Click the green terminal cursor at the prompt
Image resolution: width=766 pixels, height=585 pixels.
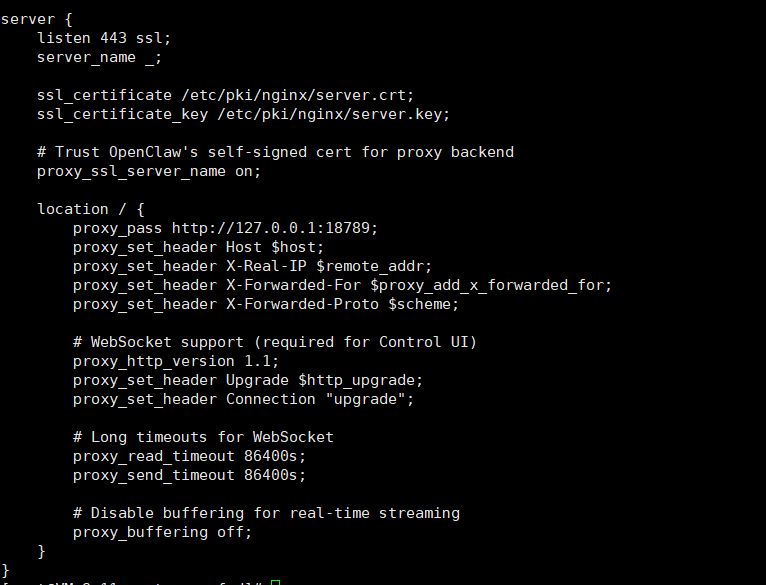coord(275,582)
